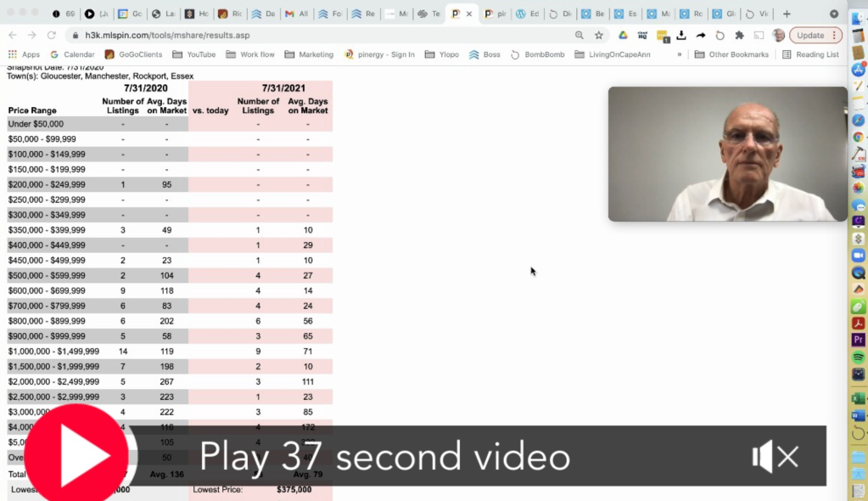Expand the Marketing bookmarks folder
The width and height of the screenshot is (868, 501).
(309, 54)
